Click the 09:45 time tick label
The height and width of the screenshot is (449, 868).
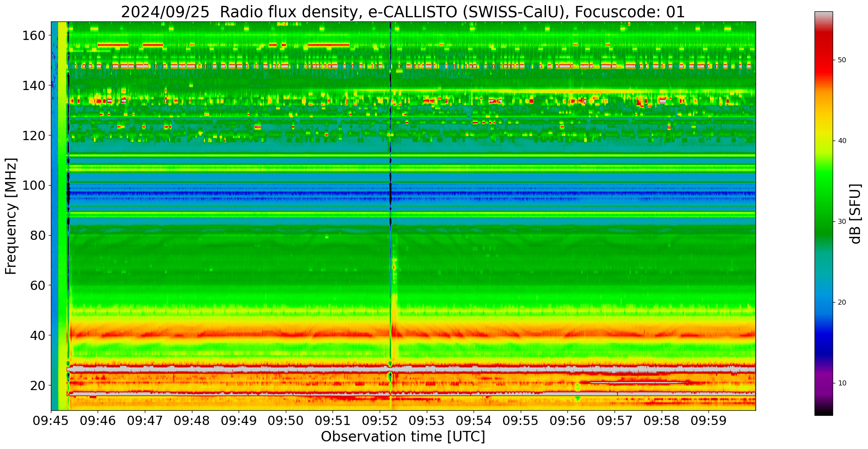(51, 421)
